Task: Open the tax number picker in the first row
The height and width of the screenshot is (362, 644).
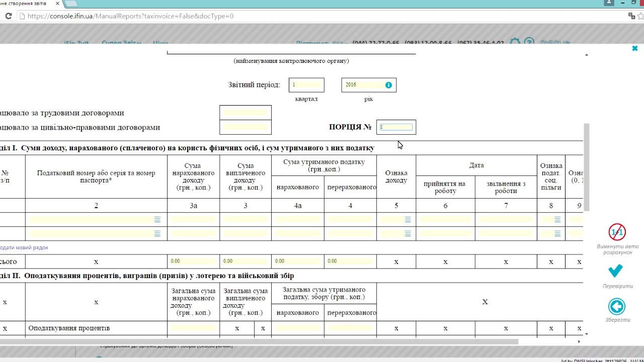Action: tap(157, 220)
